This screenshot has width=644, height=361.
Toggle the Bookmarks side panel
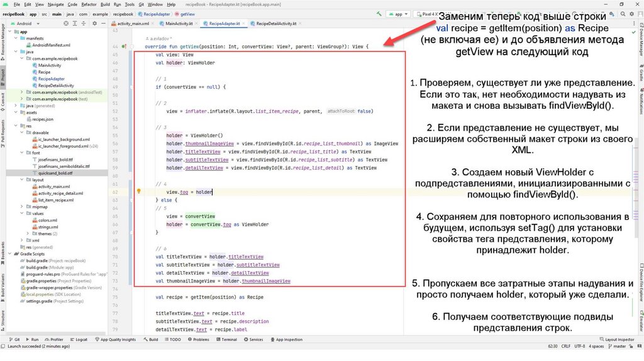tap(3, 253)
